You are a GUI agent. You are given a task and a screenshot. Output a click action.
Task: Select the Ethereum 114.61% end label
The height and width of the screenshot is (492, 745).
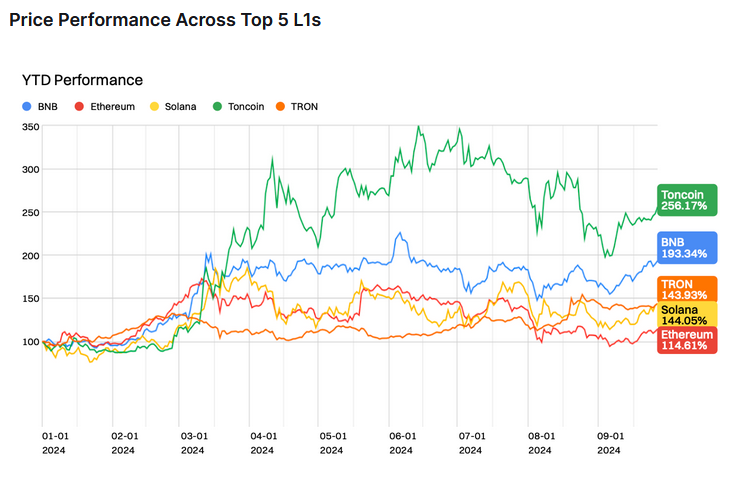(x=687, y=340)
